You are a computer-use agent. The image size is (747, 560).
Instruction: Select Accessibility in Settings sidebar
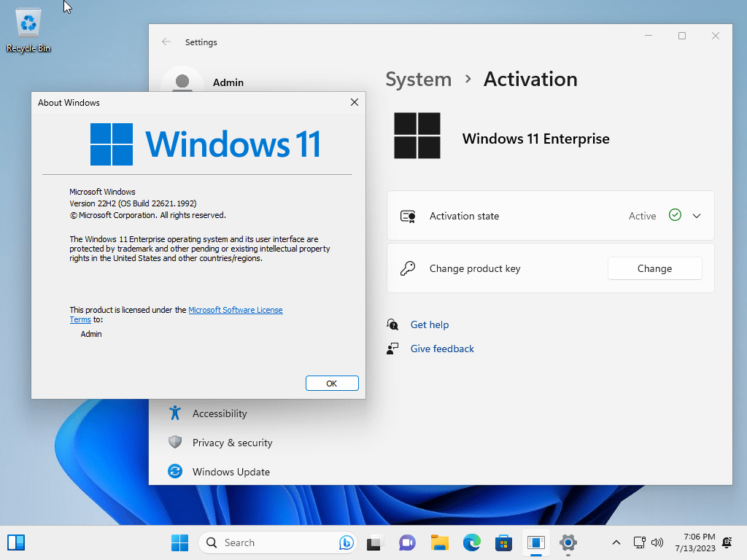(219, 413)
